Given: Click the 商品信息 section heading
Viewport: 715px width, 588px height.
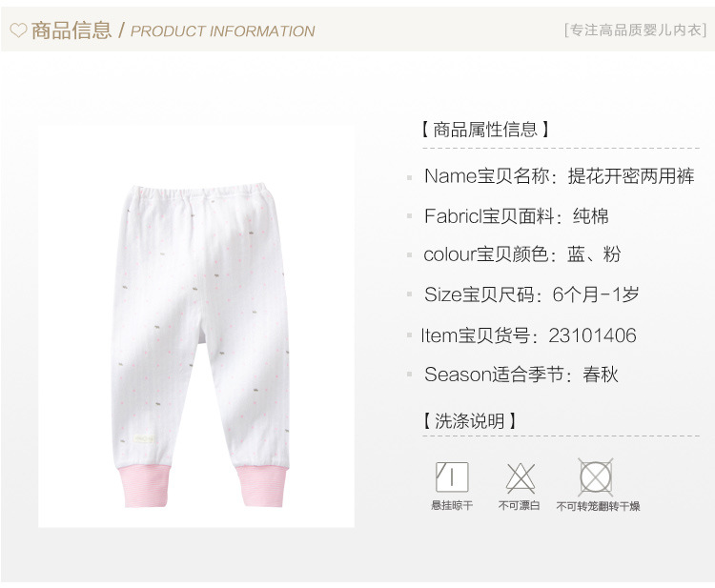Looking at the screenshot, I should [x=71, y=30].
